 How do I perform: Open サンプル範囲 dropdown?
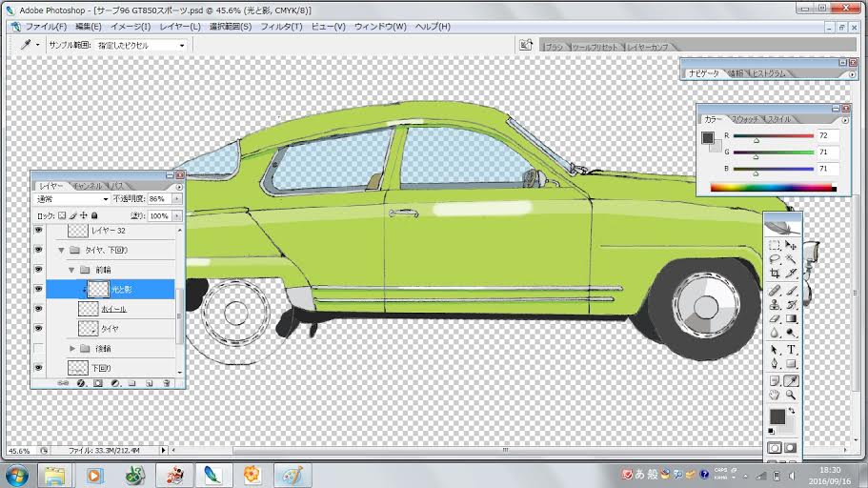click(x=141, y=46)
